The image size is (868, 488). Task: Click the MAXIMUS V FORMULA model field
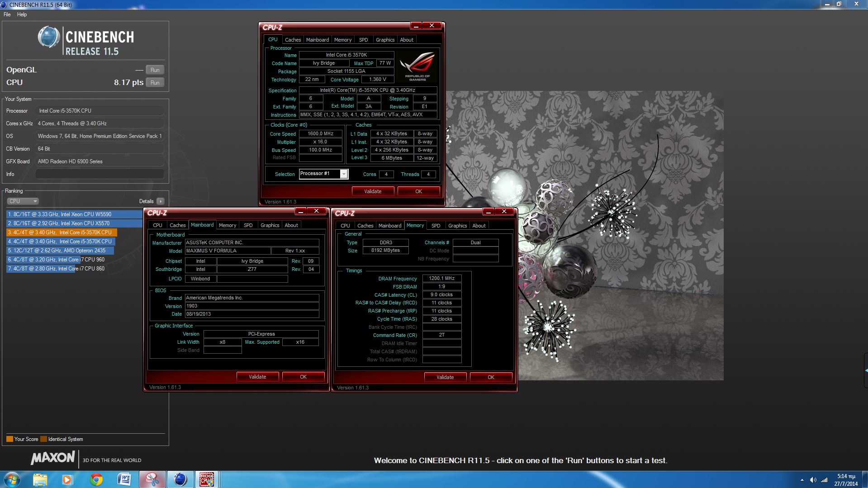click(228, 251)
